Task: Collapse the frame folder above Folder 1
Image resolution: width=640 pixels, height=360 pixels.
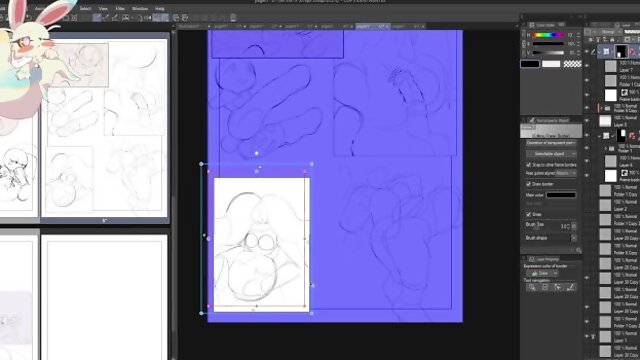Action: coord(599,136)
